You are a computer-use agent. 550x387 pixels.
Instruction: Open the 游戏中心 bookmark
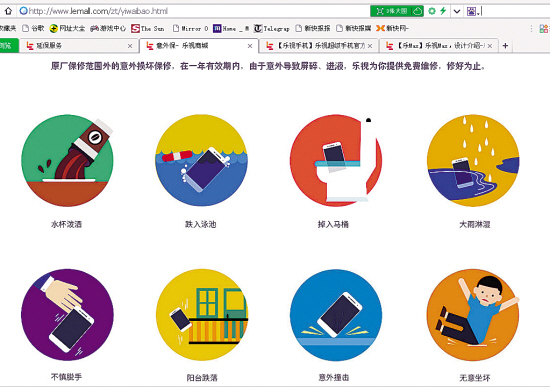[108, 28]
